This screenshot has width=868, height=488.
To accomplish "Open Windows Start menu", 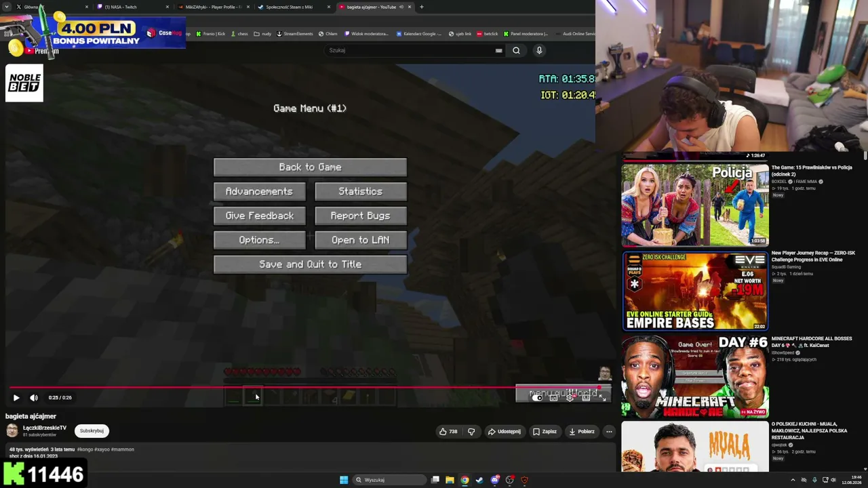I will pos(344,480).
